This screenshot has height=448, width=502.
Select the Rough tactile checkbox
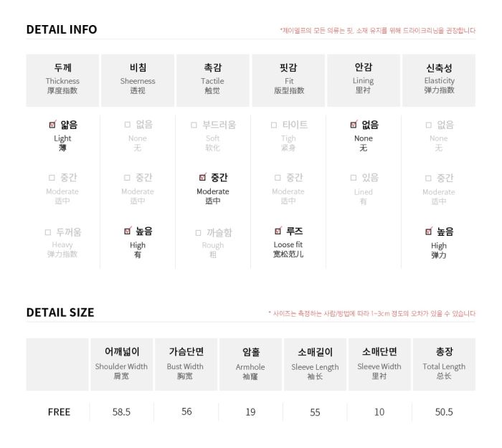(x=198, y=233)
